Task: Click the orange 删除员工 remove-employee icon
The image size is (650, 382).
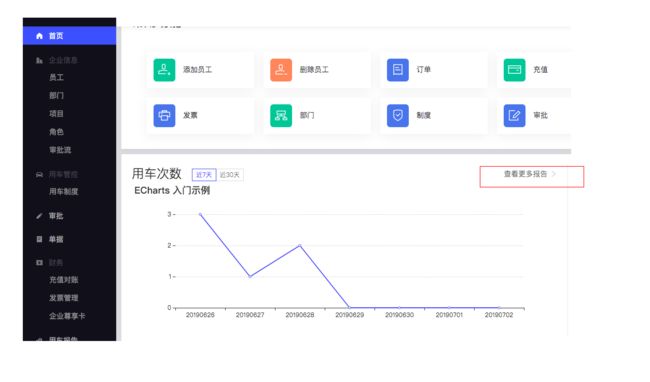Action: point(281,70)
